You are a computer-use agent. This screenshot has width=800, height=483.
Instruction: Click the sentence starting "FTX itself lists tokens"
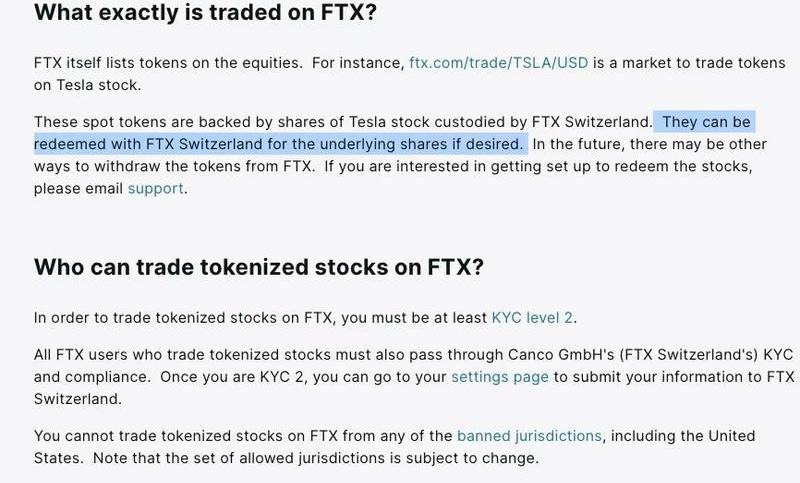coord(168,62)
